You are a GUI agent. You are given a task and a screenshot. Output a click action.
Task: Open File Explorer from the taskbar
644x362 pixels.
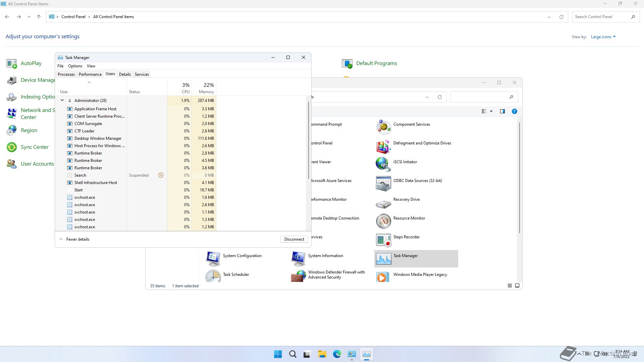click(x=322, y=354)
